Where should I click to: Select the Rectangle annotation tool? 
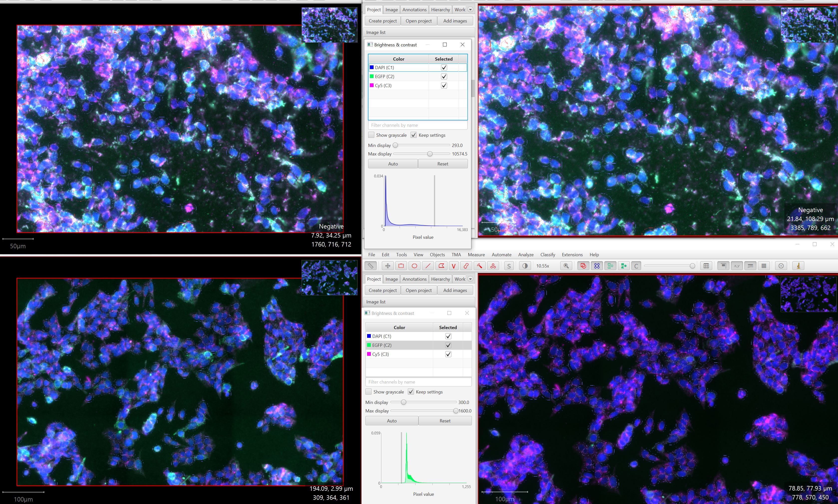pos(401,266)
